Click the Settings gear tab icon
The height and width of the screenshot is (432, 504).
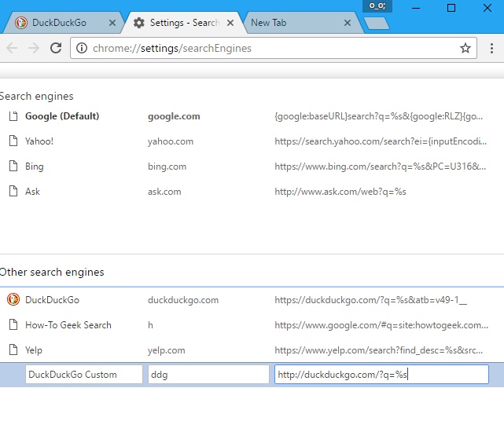coord(139,23)
